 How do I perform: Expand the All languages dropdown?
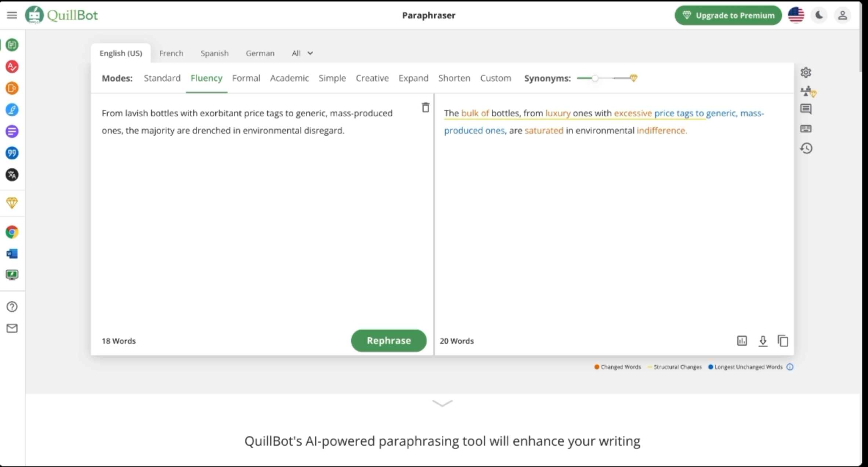[x=302, y=53]
